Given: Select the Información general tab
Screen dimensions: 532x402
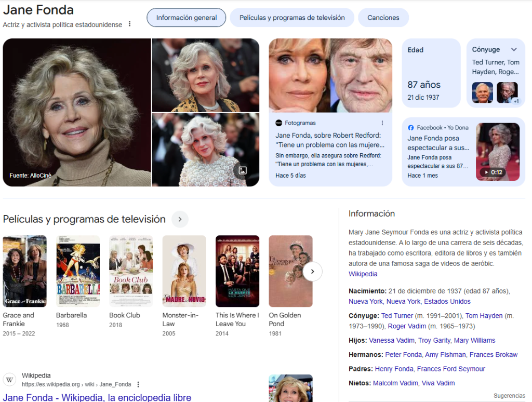Looking at the screenshot, I should pyautogui.click(x=187, y=18).
